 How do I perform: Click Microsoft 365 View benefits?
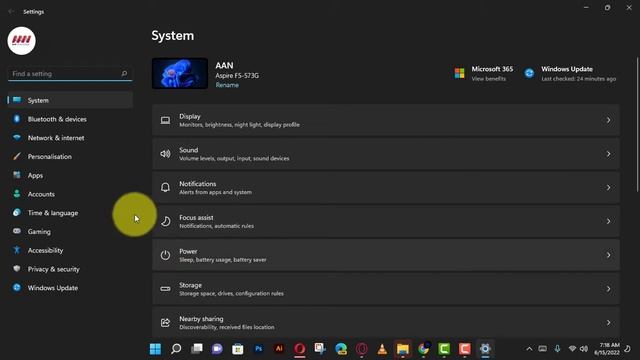tap(489, 79)
